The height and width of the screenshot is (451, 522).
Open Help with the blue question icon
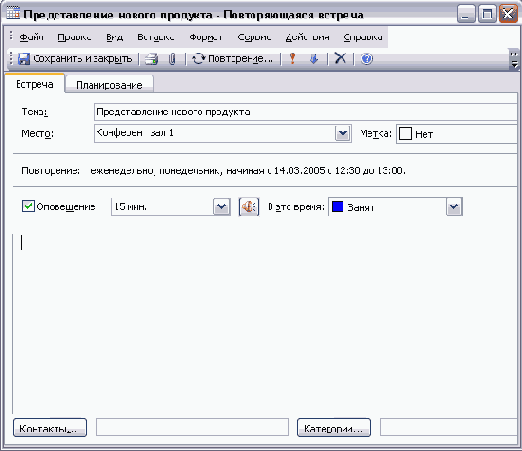(x=367, y=59)
